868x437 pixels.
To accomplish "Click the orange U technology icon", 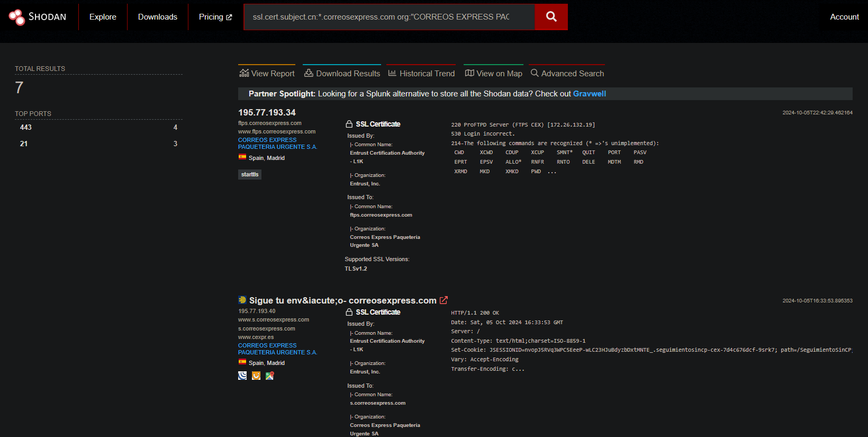I will (256, 376).
